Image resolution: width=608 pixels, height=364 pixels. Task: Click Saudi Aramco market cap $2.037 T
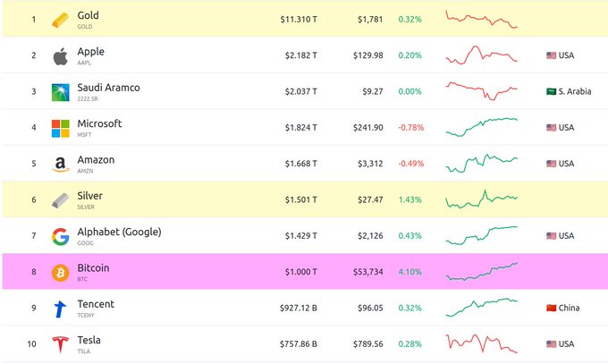pyautogui.click(x=301, y=91)
